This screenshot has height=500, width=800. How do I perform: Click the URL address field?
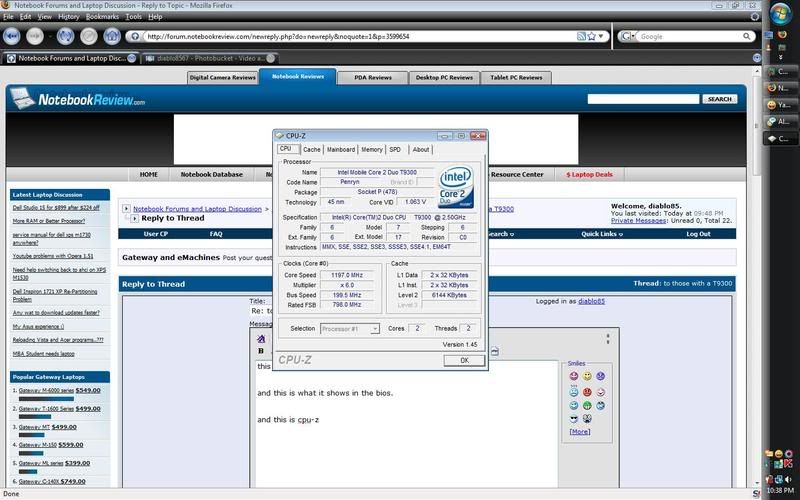pos(360,36)
